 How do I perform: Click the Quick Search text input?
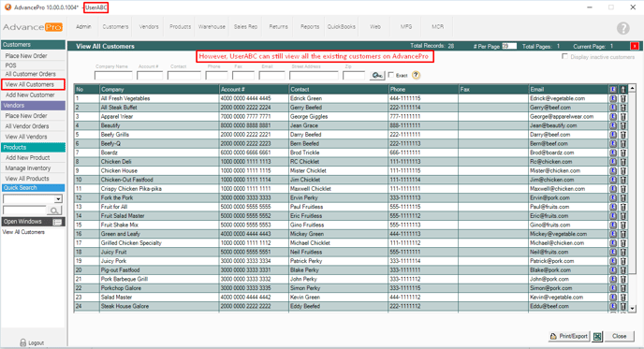[x=24, y=211]
